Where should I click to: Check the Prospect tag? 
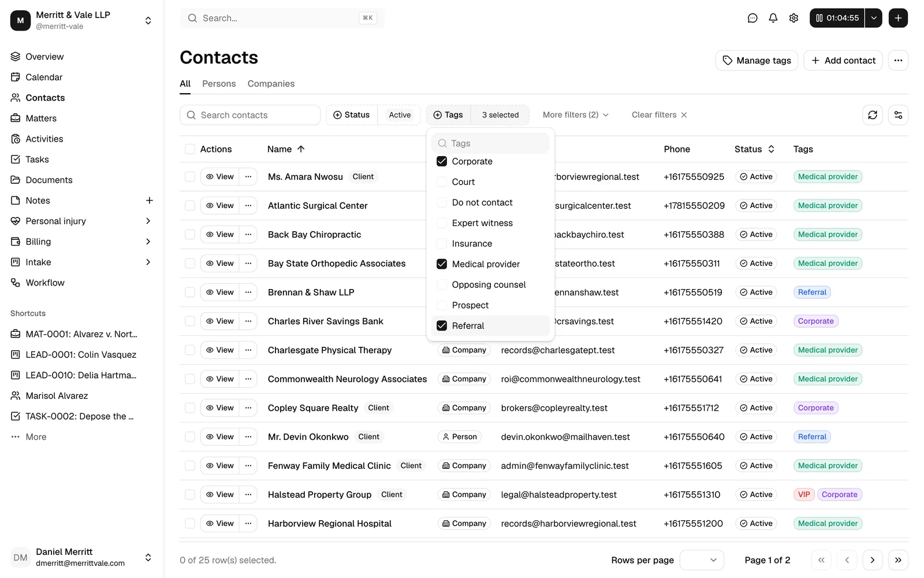pyautogui.click(x=442, y=305)
